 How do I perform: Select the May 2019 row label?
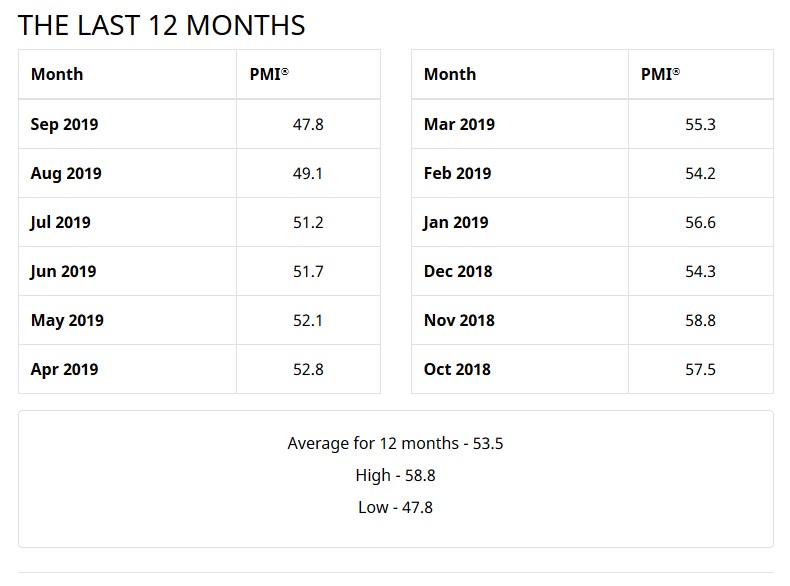[67, 320]
